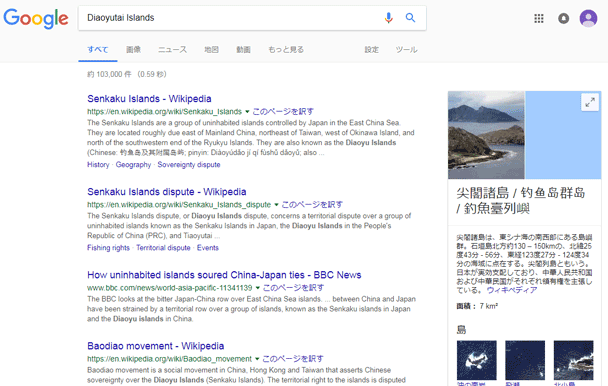
Task: Click the purple account avatar icon
Action: pos(588,18)
